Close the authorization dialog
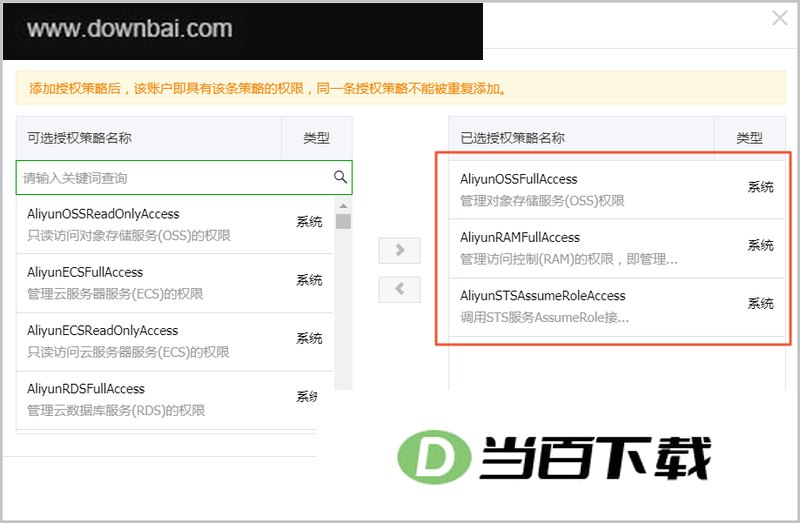The image size is (800, 523). (x=780, y=18)
